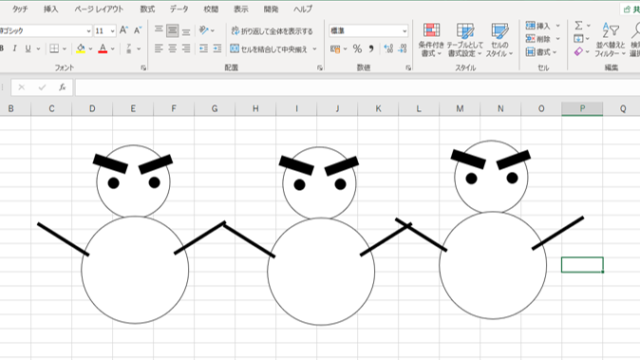Viewport: 640px width, 360px height.
Task: Open Format as Table gallery
Action: pyautogui.click(x=465, y=40)
